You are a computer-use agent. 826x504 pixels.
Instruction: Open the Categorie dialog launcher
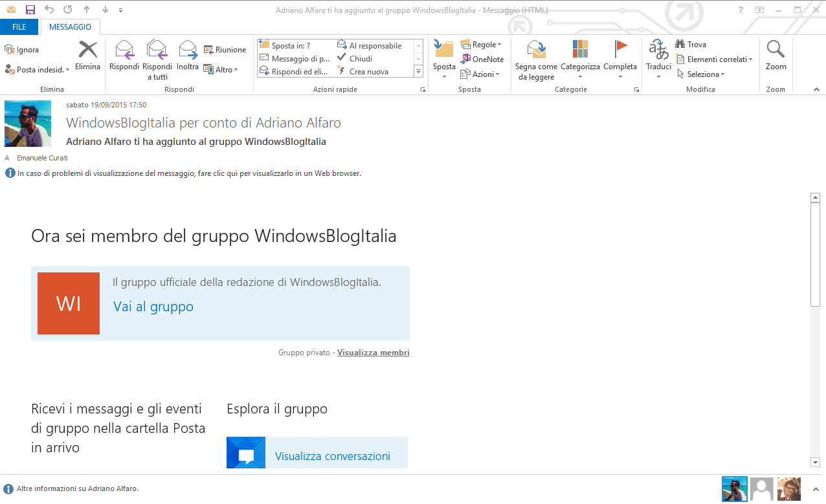click(x=636, y=90)
